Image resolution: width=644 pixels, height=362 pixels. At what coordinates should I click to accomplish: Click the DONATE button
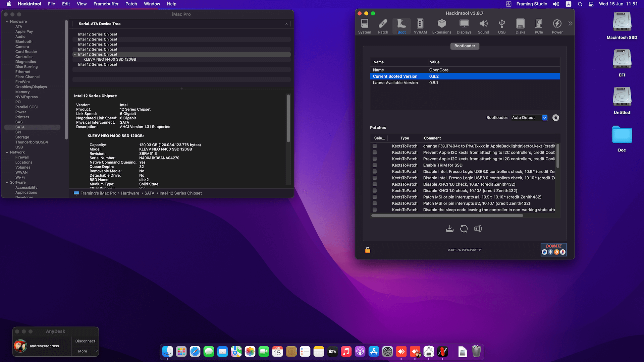point(553,250)
